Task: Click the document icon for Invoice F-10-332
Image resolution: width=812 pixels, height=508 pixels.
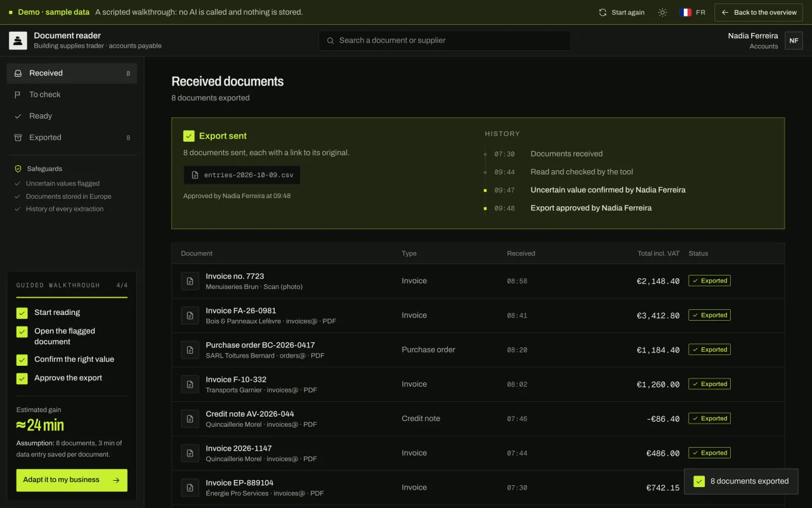Action: click(190, 384)
